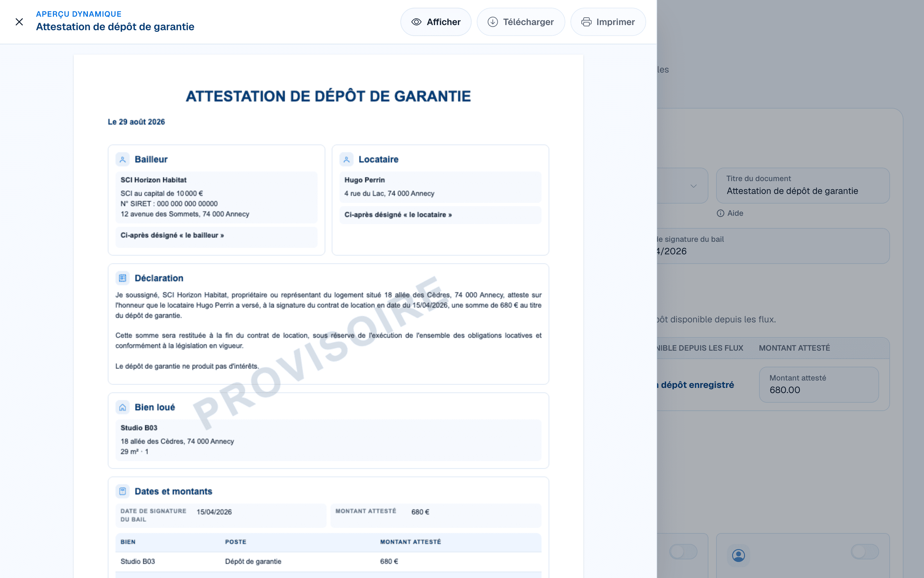Click 18 allée des Cèdres address in Bien loué
The image size is (924, 578).
click(177, 441)
